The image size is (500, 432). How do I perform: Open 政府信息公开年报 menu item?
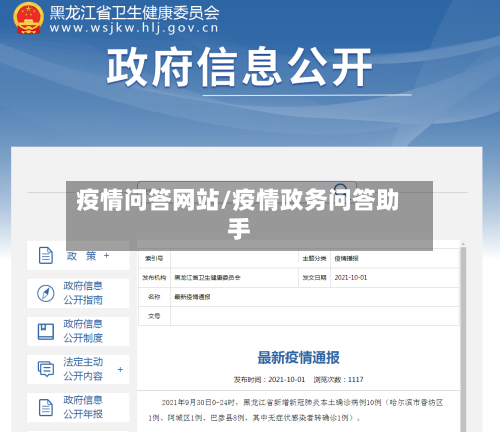pos(78,407)
